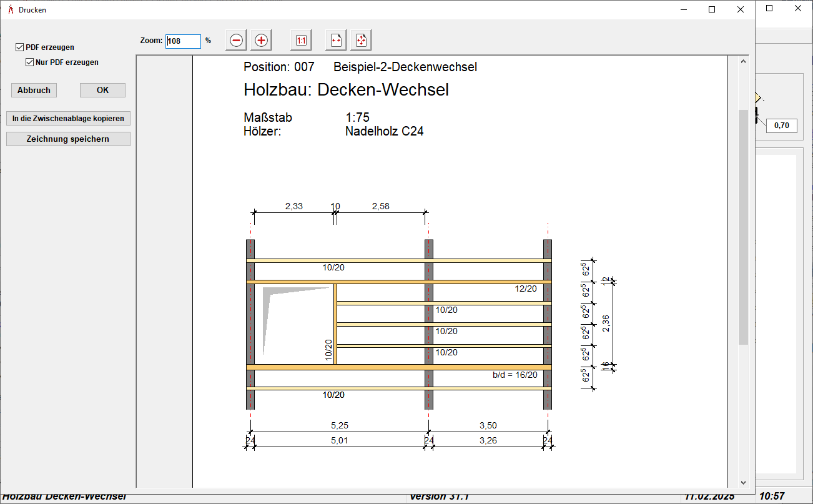Click the 0,70 value field behind dialog

(781, 126)
